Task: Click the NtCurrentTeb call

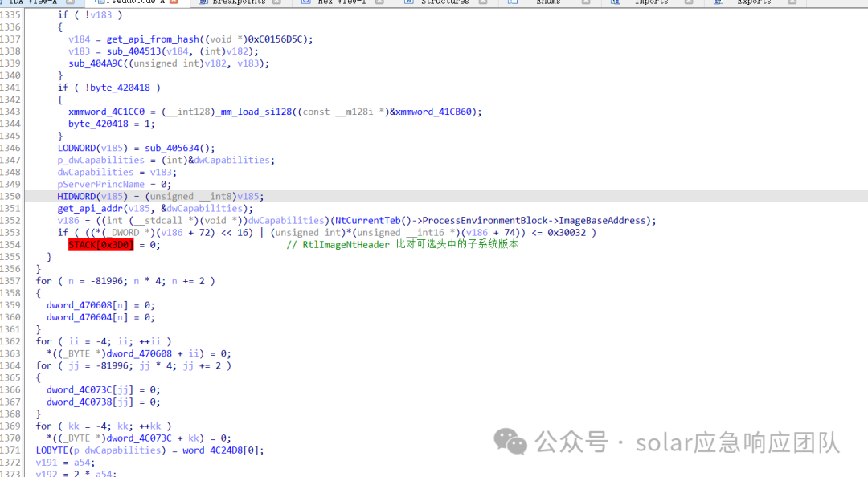Action: pyautogui.click(x=366, y=221)
